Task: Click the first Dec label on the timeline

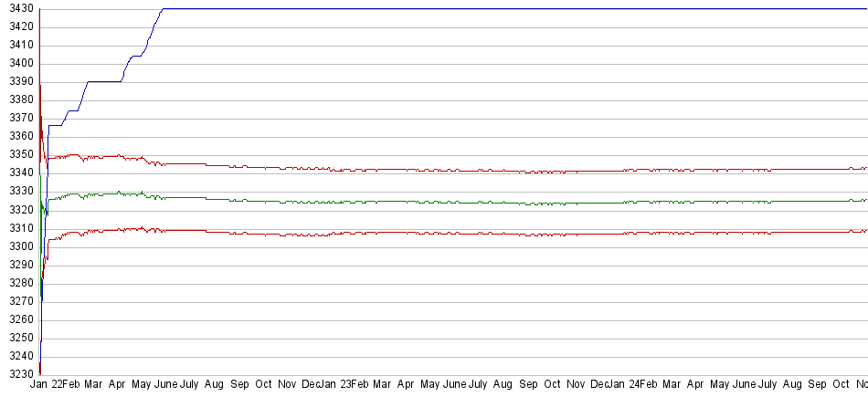Action: 311,385
